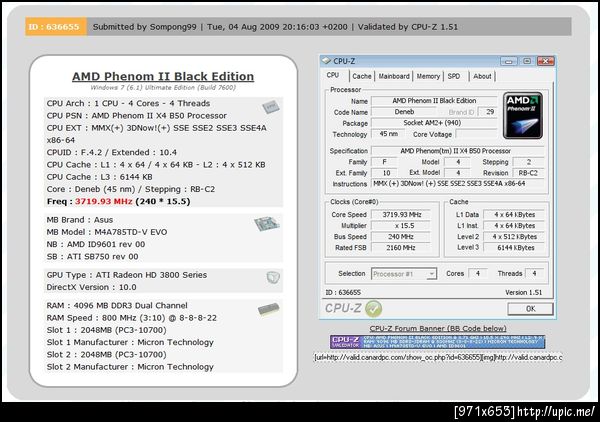Click the Name field AMD Phenom II Black Edition

tap(434, 101)
